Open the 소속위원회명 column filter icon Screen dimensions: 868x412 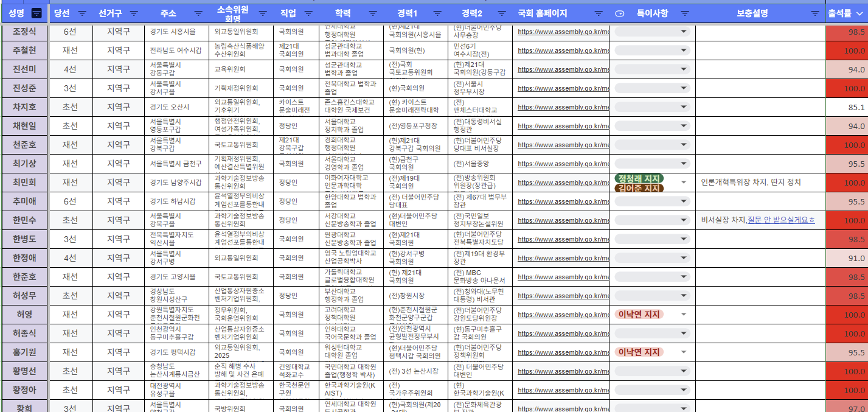(x=263, y=13)
